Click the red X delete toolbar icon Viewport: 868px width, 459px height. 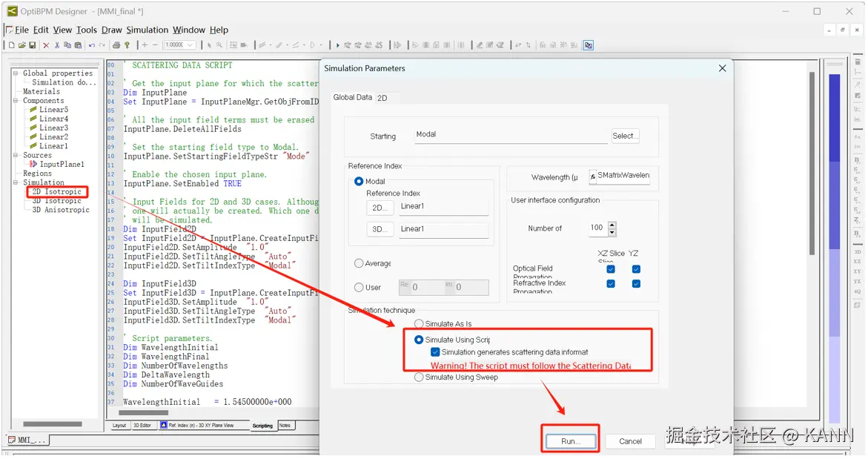[x=46, y=45]
